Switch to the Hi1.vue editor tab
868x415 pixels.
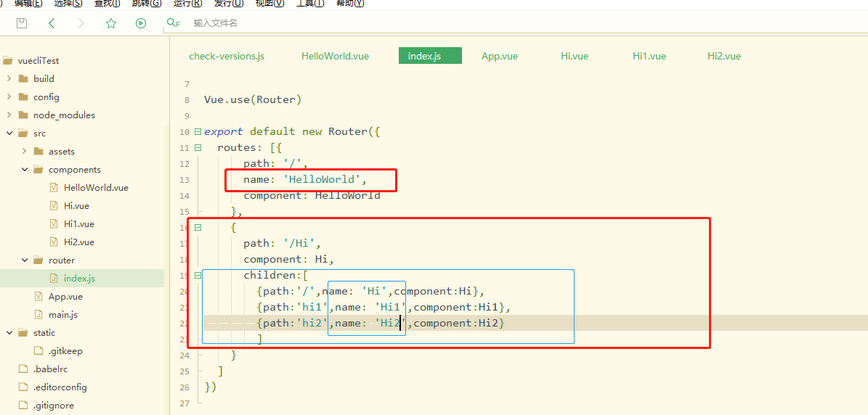649,56
